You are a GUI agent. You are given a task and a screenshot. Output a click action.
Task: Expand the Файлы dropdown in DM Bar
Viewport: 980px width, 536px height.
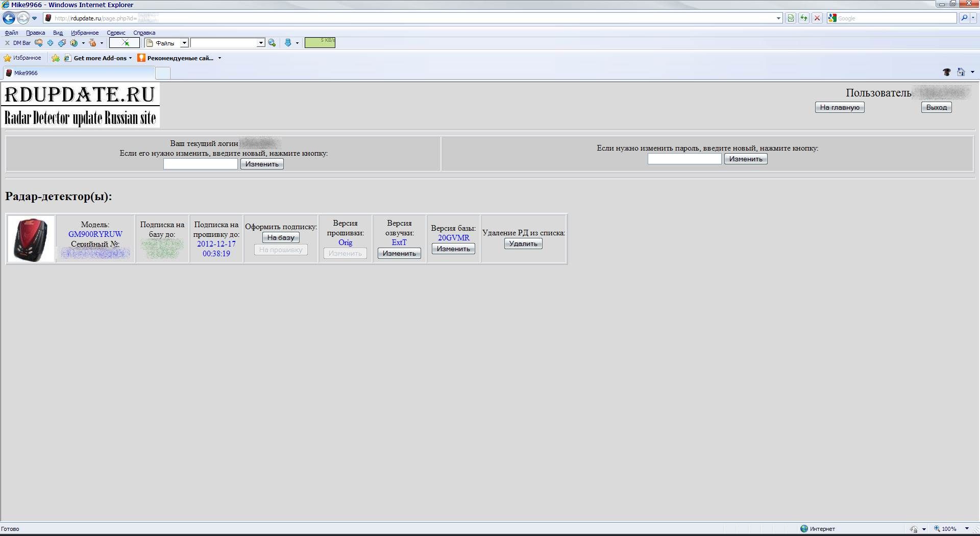(184, 43)
